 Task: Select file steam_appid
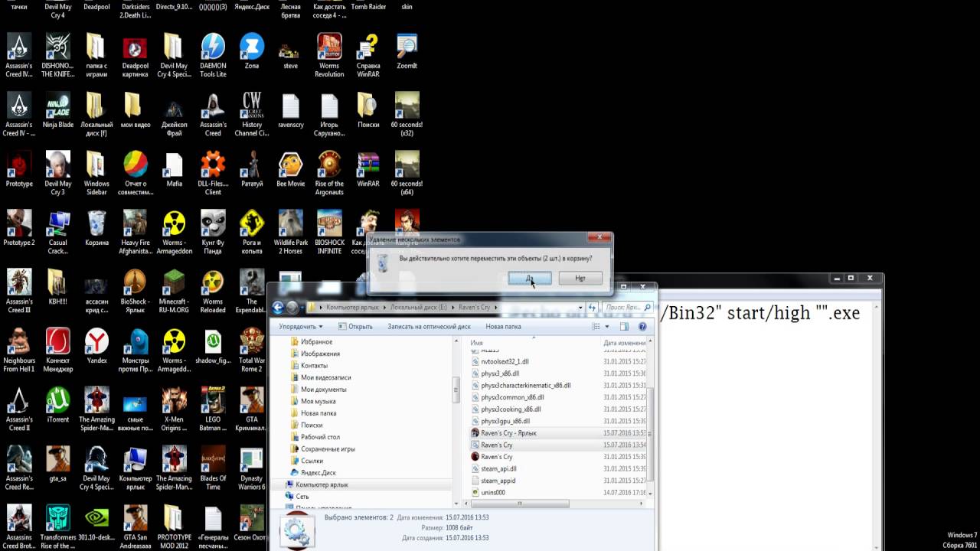pyautogui.click(x=498, y=481)
